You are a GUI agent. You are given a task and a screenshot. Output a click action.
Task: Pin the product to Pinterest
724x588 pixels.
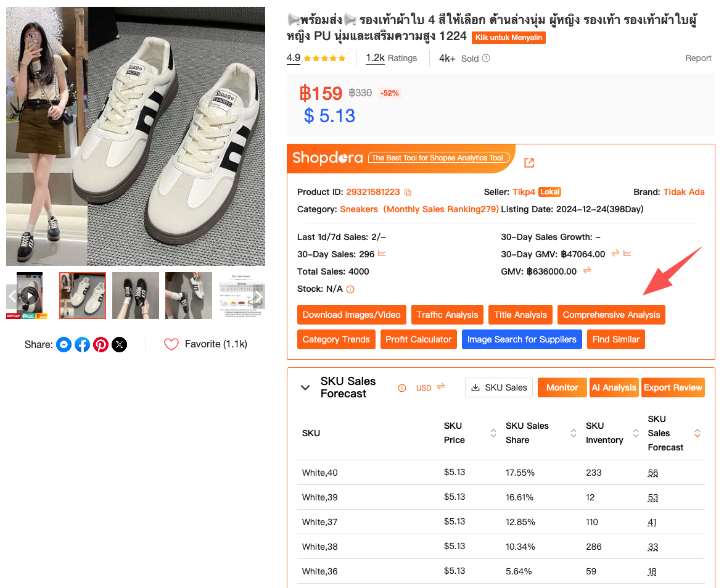(x=101, y=344)
